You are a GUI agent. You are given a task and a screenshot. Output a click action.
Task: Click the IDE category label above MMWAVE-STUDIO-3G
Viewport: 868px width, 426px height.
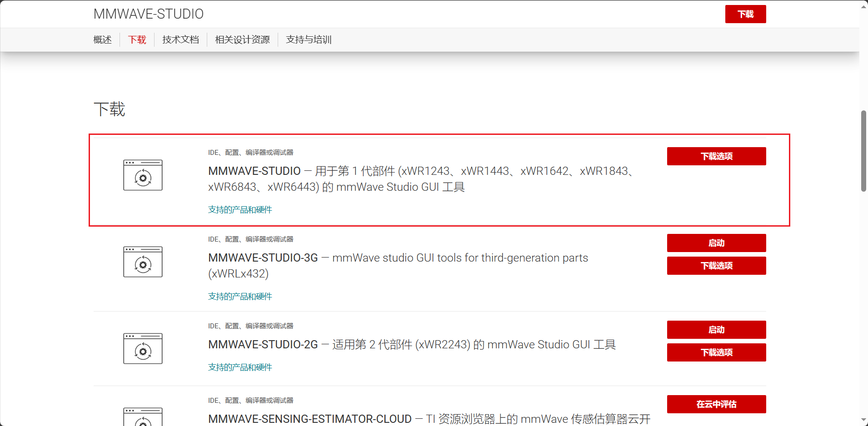pos(251,239)
